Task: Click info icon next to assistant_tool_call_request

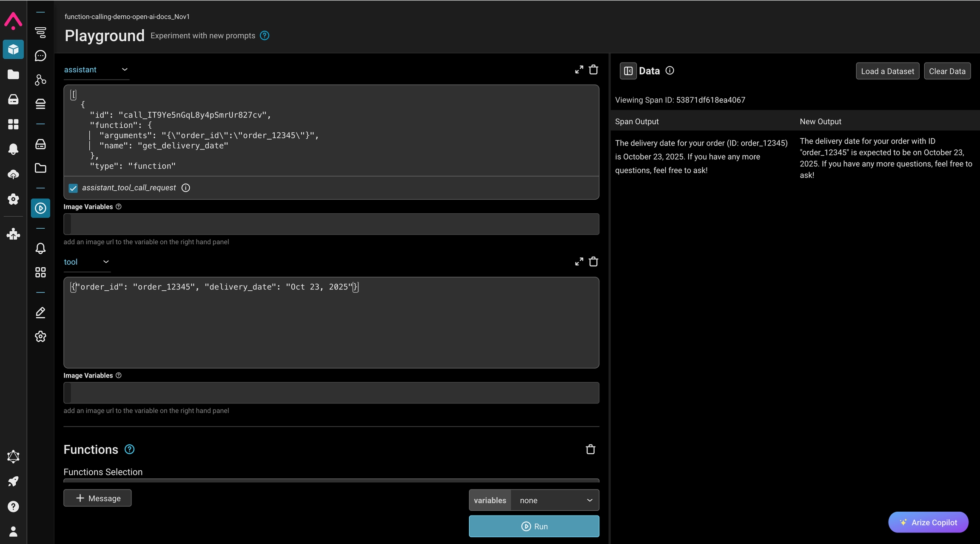Action: (x=186, y=188)
